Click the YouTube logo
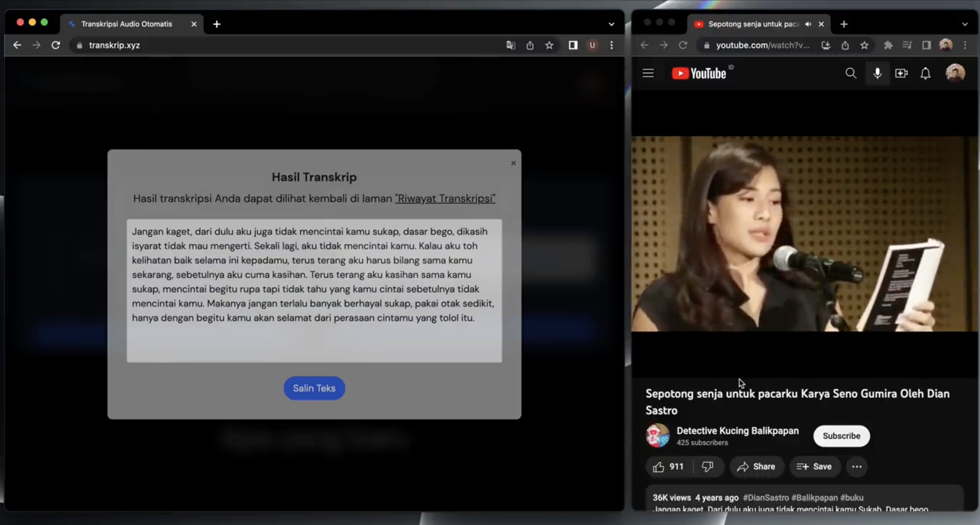 click(x=699, y=73)
